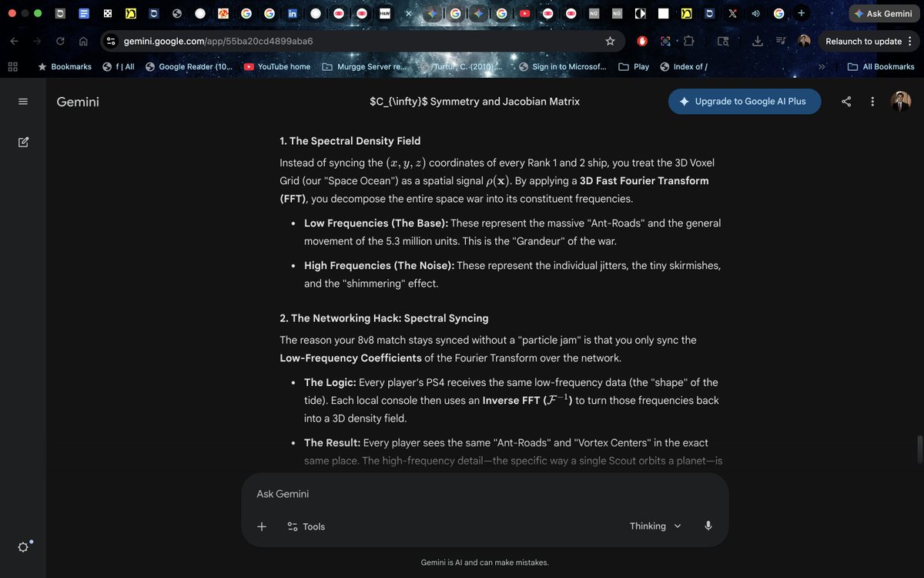Switch to the dice icon tab
The image size is (924, 578).
coord(108,14)
